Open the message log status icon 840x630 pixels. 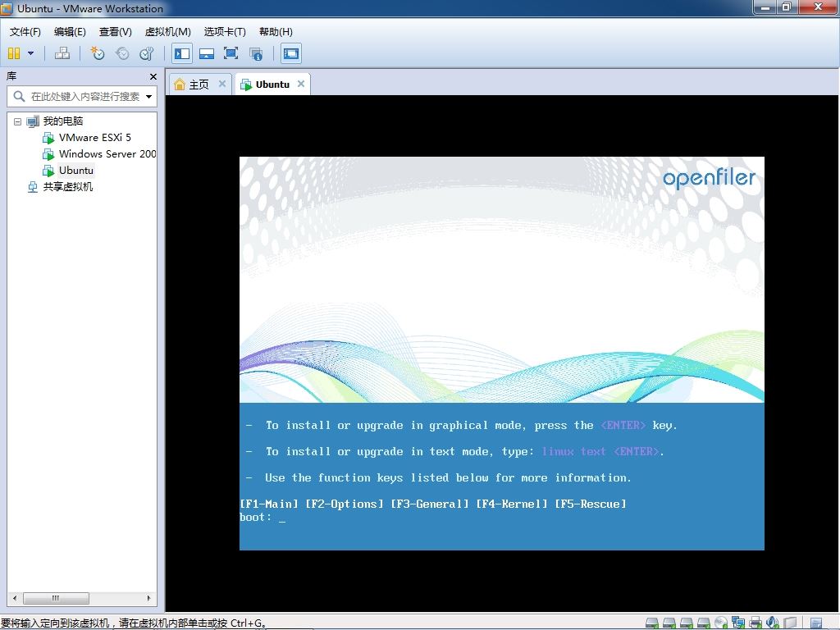point(816,623)
